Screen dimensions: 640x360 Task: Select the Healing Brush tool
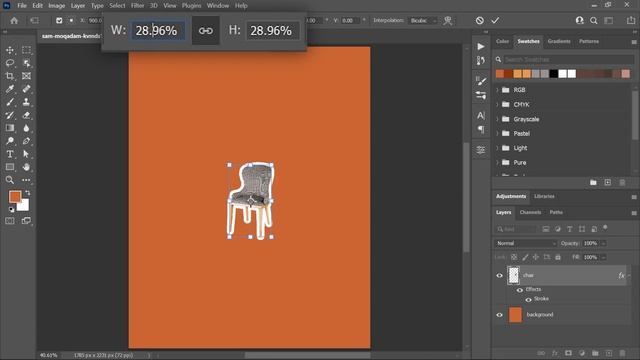click(26, 89)
